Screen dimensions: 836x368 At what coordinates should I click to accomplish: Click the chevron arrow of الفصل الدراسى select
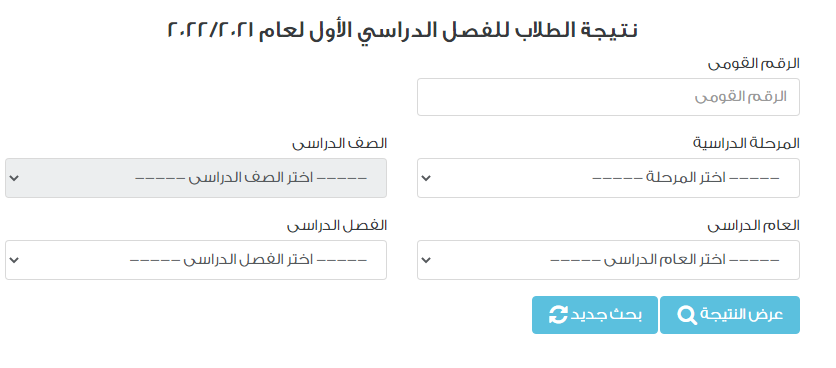[14, 260]
